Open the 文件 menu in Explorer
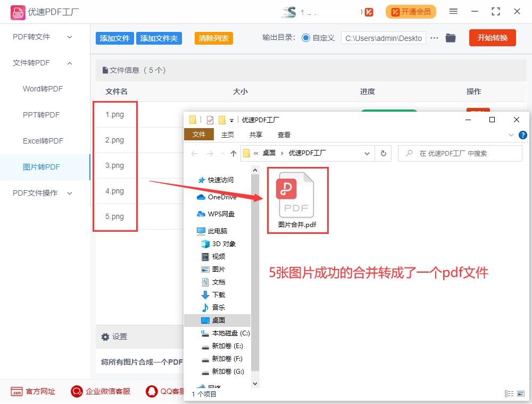This screenshot has width=532, height=404. click(x=198, y=134)
